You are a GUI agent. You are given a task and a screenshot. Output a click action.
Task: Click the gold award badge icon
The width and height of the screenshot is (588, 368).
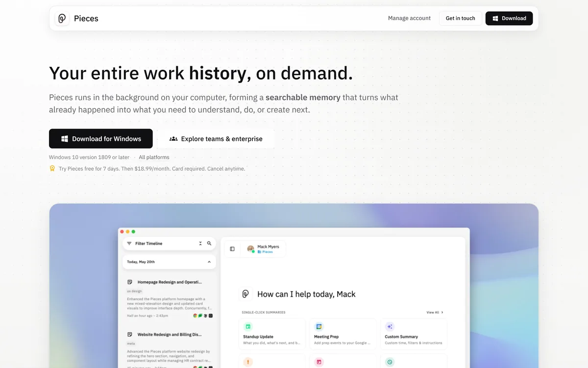click(x=52, y=168)
